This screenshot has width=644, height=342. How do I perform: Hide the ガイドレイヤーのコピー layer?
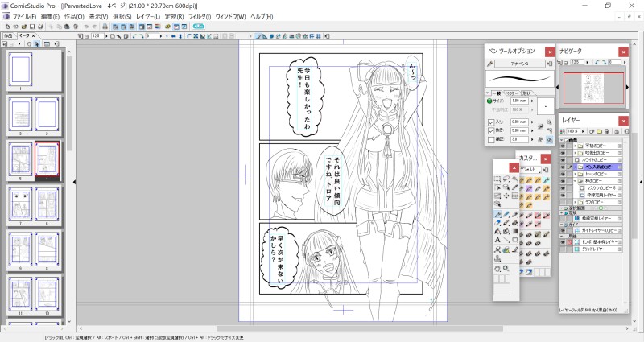(562, 230)
